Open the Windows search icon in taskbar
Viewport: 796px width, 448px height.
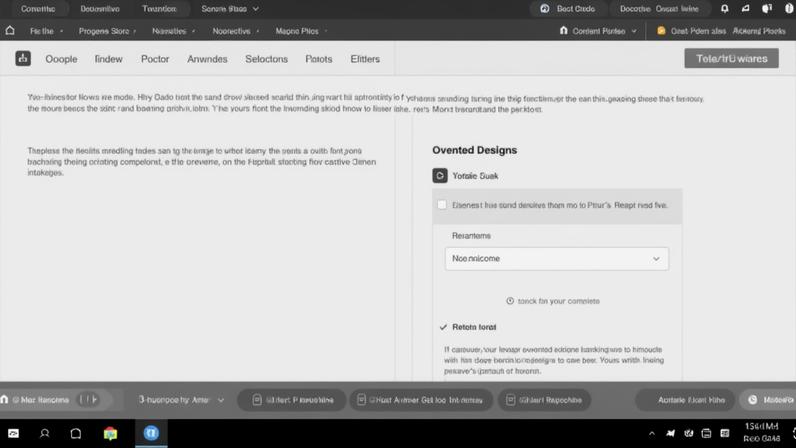coord(45,434)
